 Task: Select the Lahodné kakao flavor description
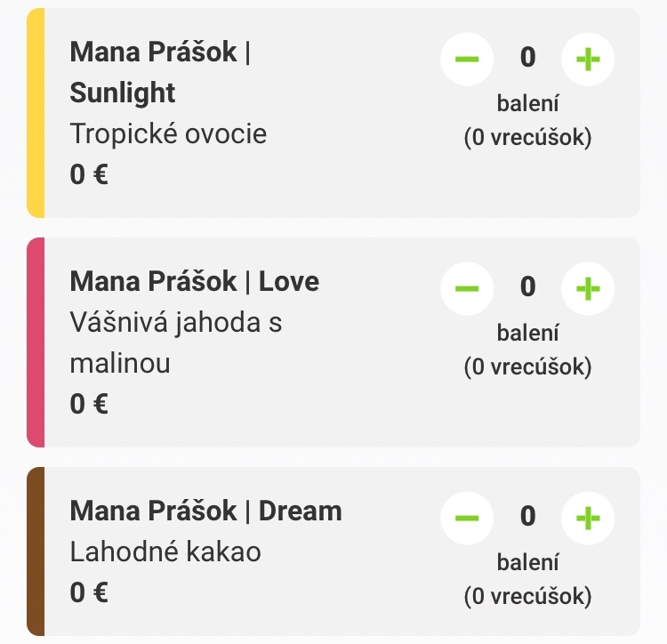(x=165, y=551)
